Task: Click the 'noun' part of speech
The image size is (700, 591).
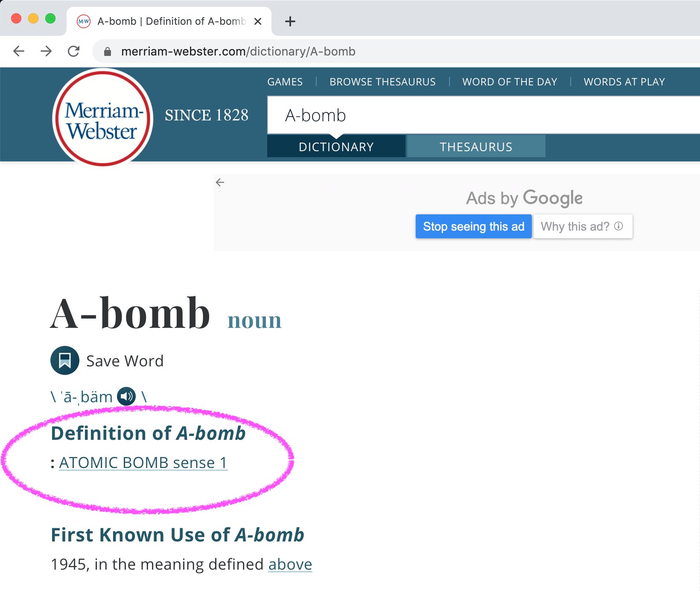Action: [255, 320]
